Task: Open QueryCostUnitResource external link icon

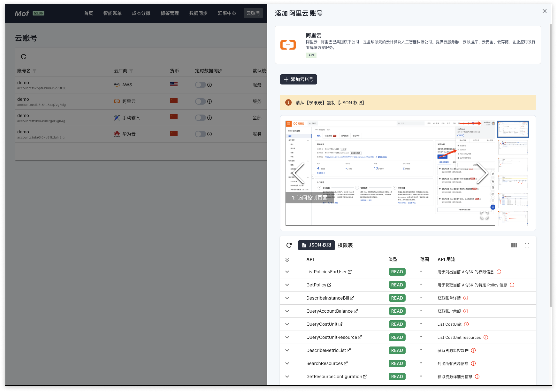Action: 360,337
